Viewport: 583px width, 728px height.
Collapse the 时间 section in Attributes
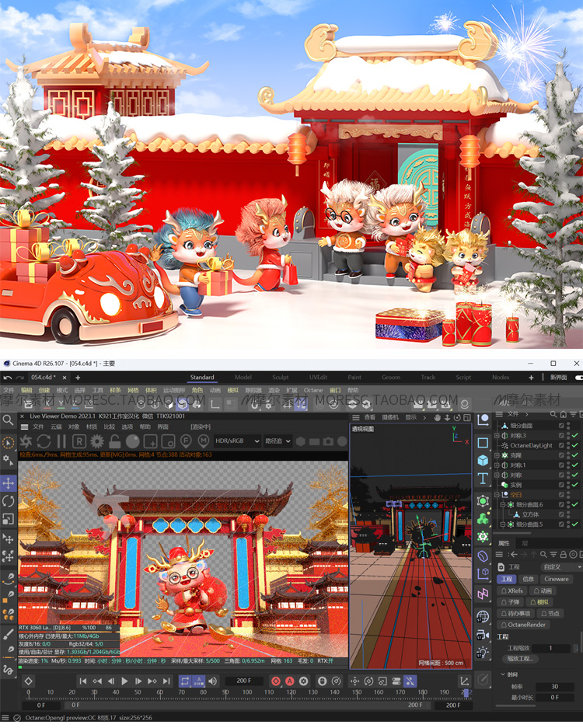[x=503, y=674]
